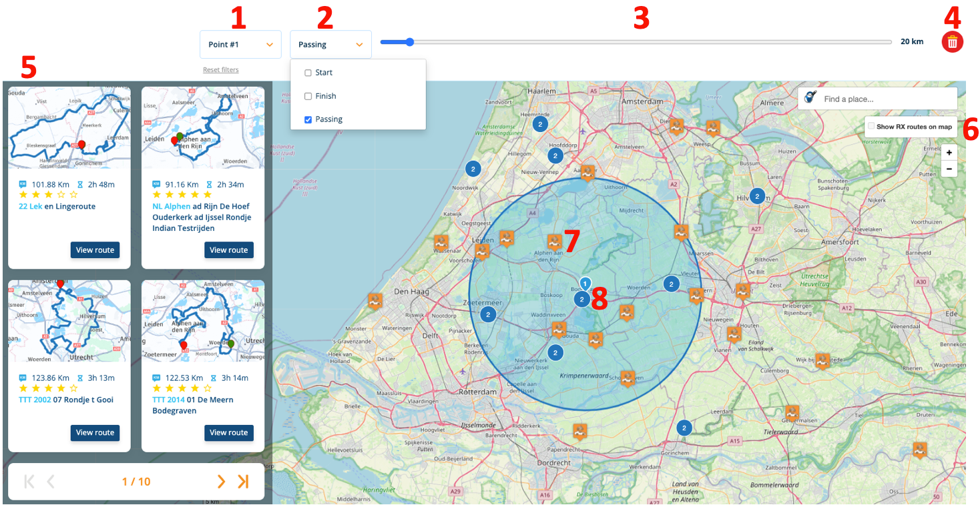
Task: Click the star rating of TTT 2014 route
Action: 182,388
